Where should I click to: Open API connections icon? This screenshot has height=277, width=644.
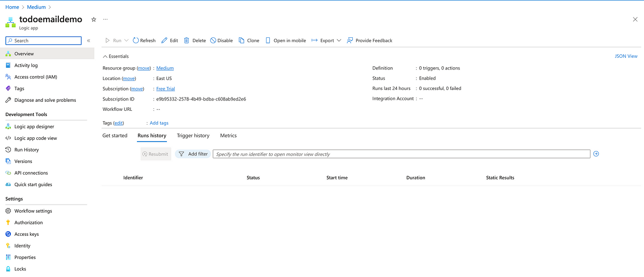tap(8, 173)
